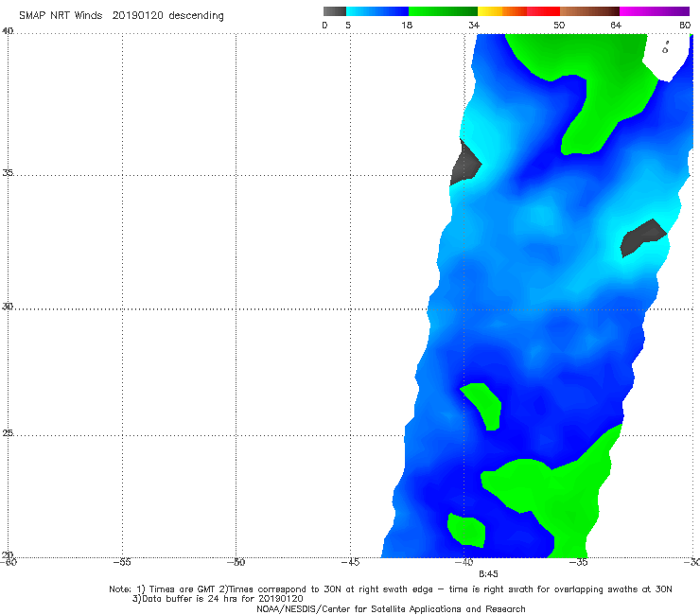The image size is (700, 615).
Task: Click the NOAA/NESDIS credit line
Action: pyautogui.click(x=391, y=609)
